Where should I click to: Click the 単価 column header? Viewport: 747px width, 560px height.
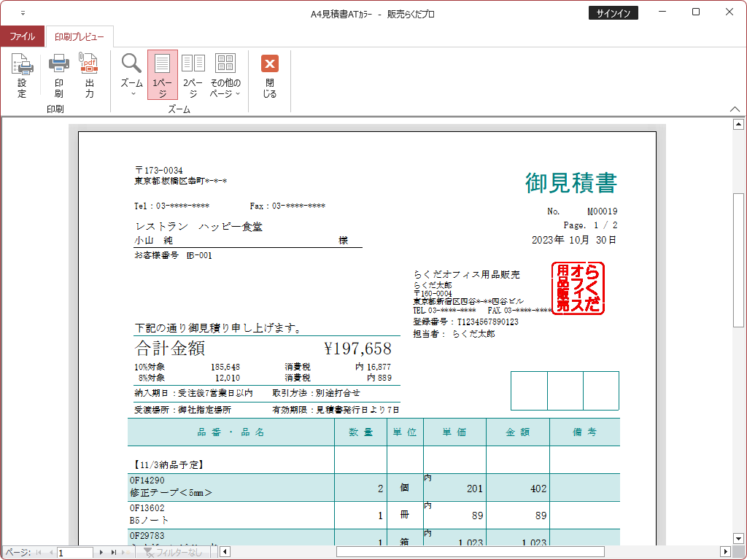454,432
